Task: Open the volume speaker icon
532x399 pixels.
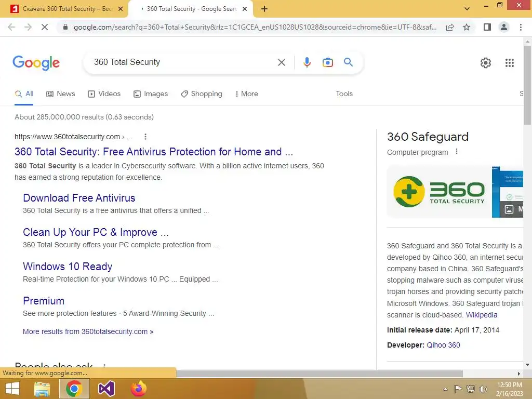Action: [483, 389]
